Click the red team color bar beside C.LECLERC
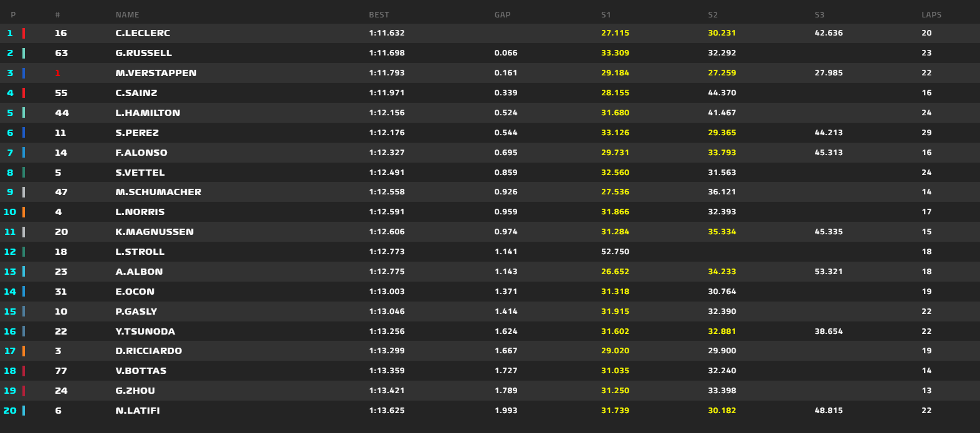Screen dimensions: 980x433 24,33
